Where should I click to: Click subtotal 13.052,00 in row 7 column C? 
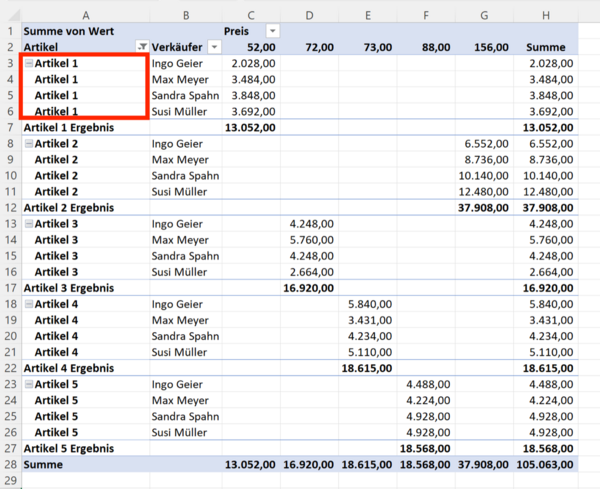[250, 127]
